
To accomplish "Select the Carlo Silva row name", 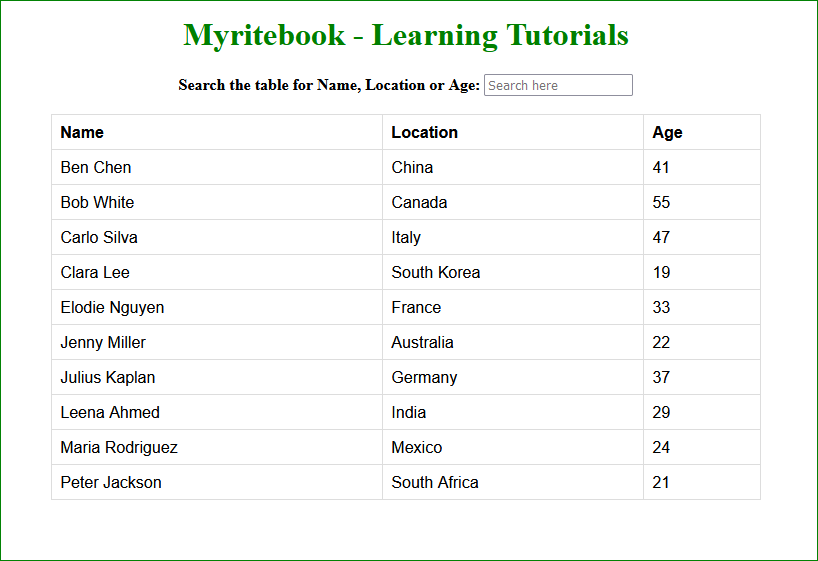I will 99,237.
